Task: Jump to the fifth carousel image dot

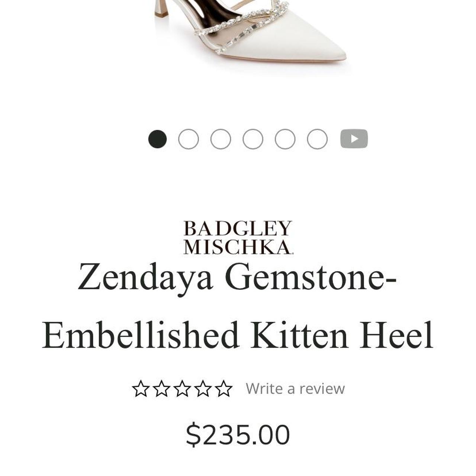Action: pos(285,139)
